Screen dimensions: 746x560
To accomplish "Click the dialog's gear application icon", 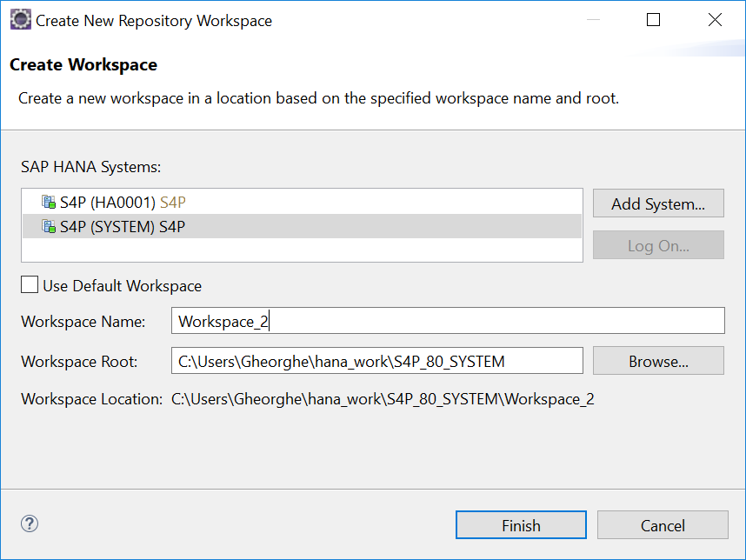I will pos(21,20).
